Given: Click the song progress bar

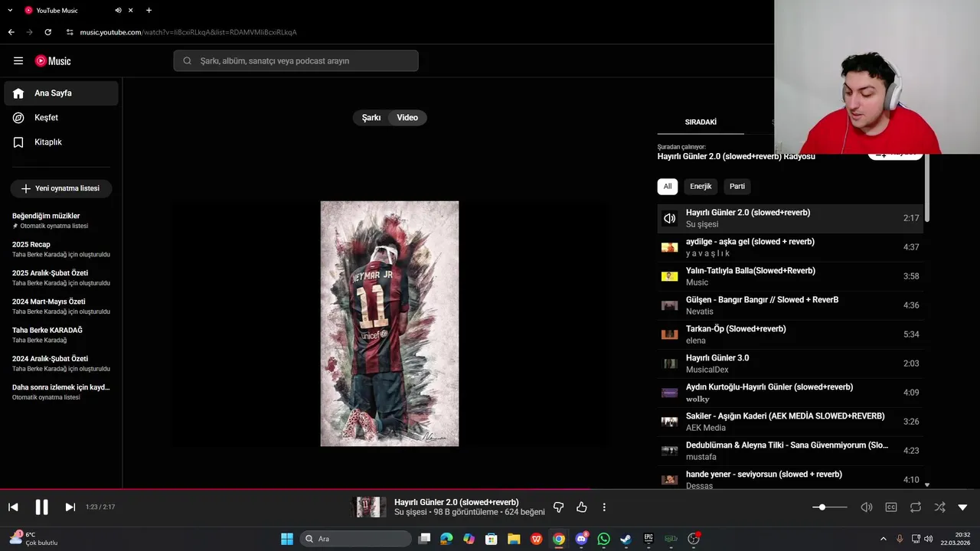Looking at the screenshot, I should pos(490,489).
